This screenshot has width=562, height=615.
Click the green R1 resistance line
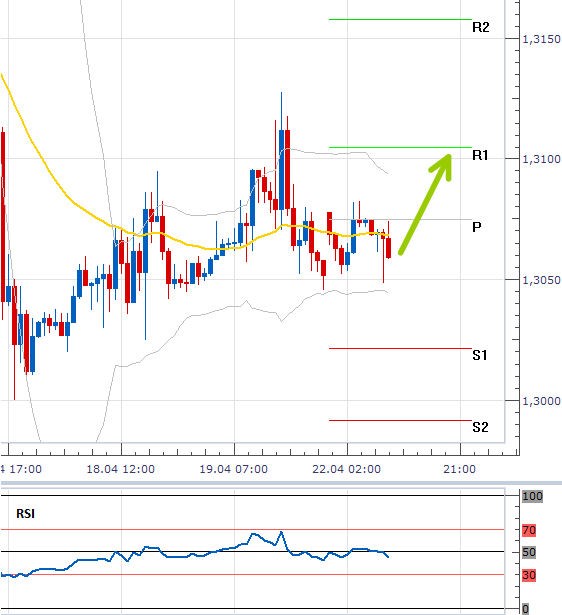400,147
